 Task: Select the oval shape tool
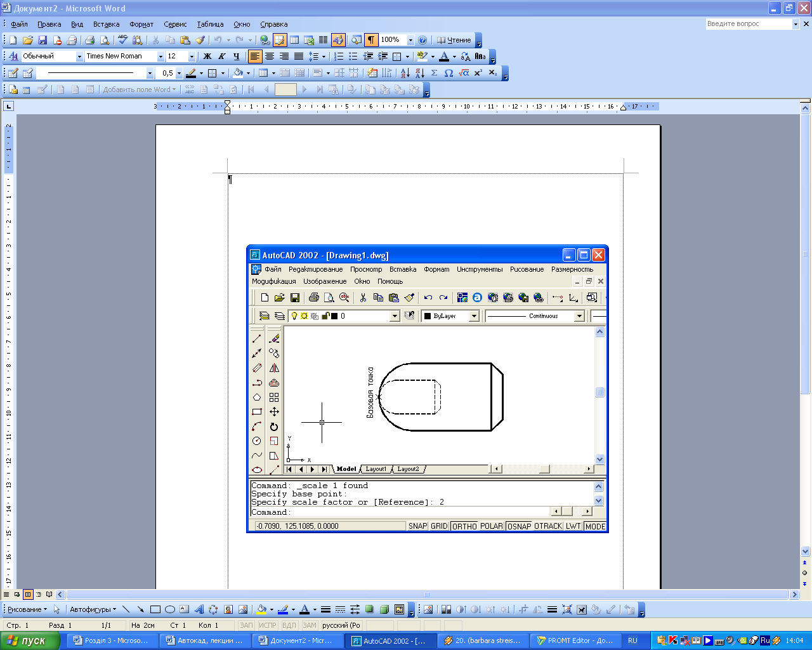point(169,609)
